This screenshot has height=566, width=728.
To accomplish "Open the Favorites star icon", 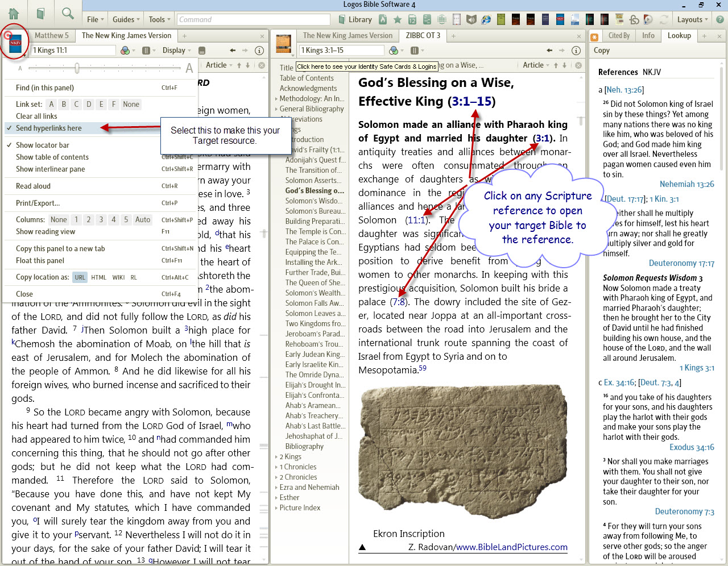I will (x=398, y=19).
